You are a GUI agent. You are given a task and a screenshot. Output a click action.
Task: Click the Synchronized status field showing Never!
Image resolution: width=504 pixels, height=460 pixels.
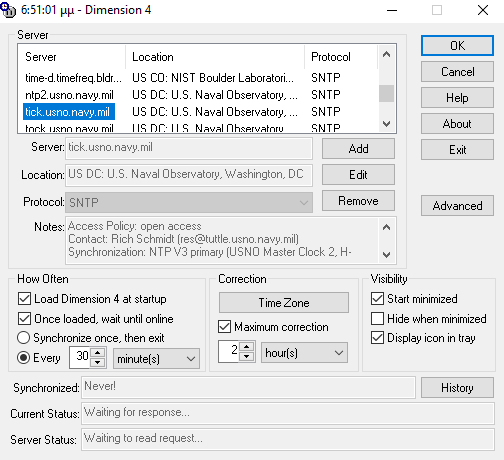pyautogui.click(x=248, y=387)
